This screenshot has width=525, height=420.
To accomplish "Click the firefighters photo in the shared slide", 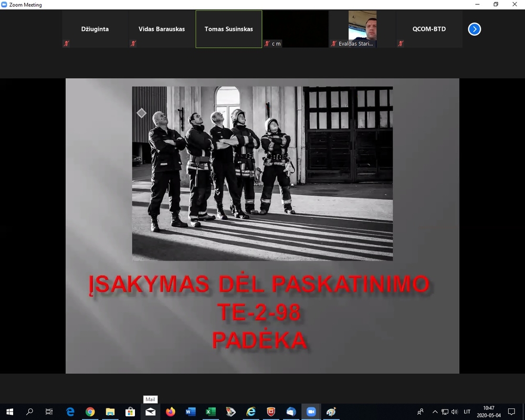I will (262, 173).
